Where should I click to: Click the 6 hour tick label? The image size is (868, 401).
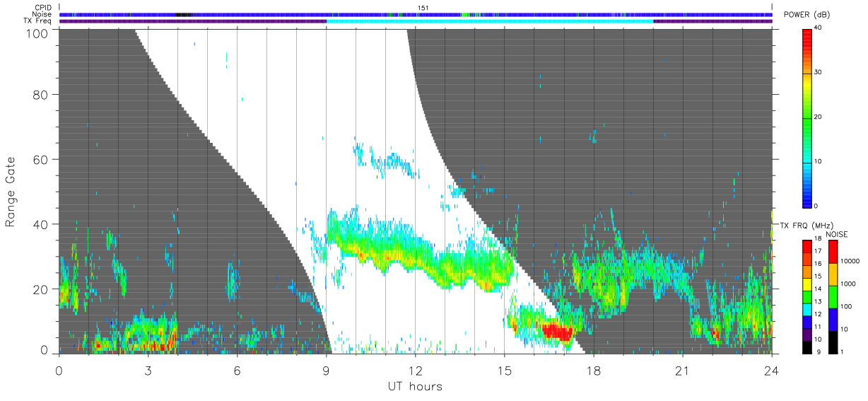237,370
